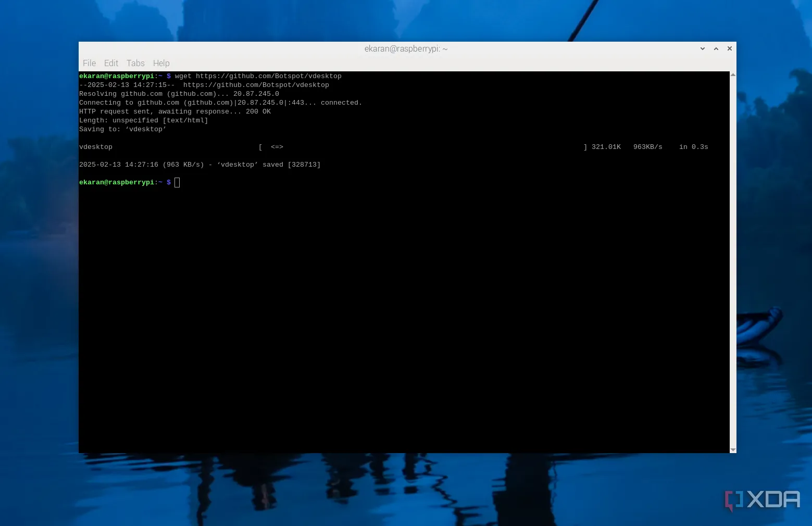
Task: Open the File menu
Action: click(x=89, y=63)
